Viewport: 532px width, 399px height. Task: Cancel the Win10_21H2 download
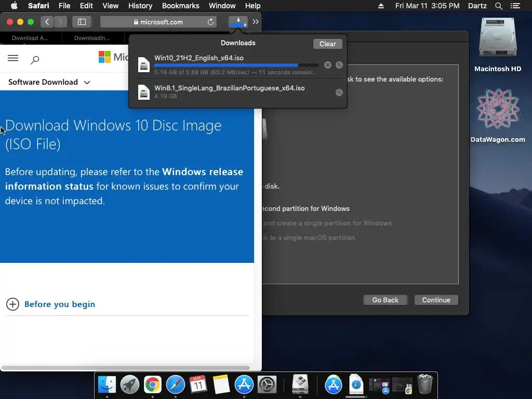[x=327, y=65]
